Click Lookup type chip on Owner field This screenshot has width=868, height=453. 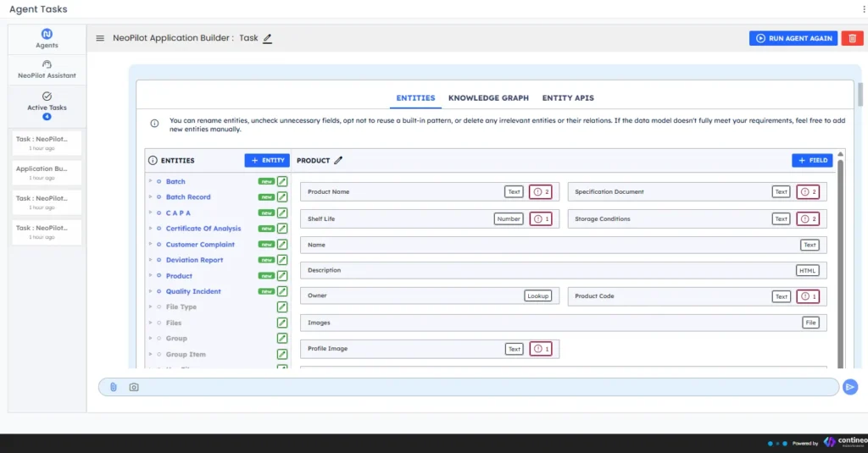537,296
